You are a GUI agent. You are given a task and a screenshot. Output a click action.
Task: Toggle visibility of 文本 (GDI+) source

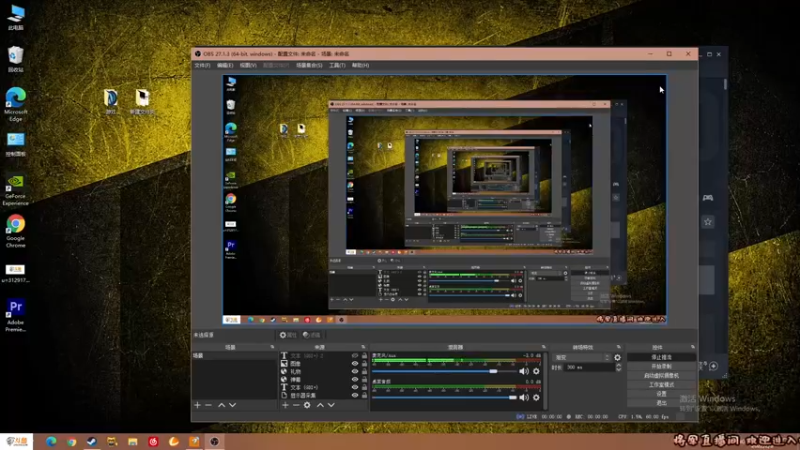point(355,387)
